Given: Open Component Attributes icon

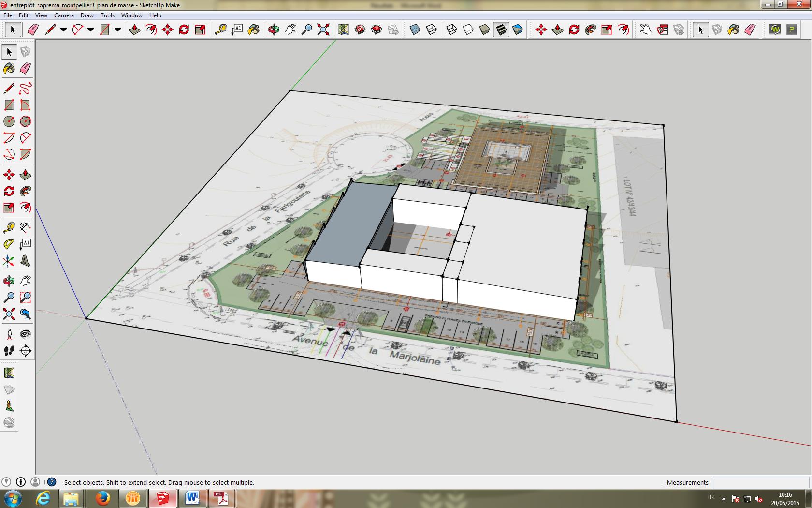Looking at the screenshot, I should point(679,30).
